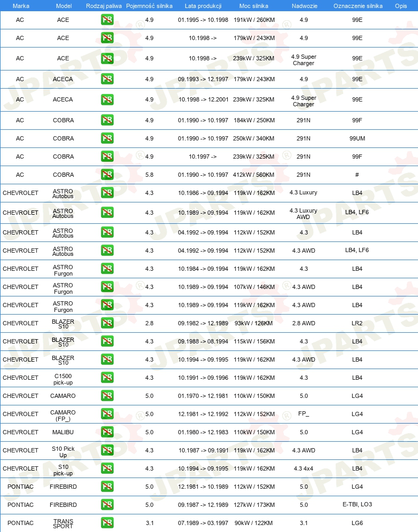
Task: Click the '3.1' engine capacity in TRANS SPORT row
Action: tap(150, 523)
